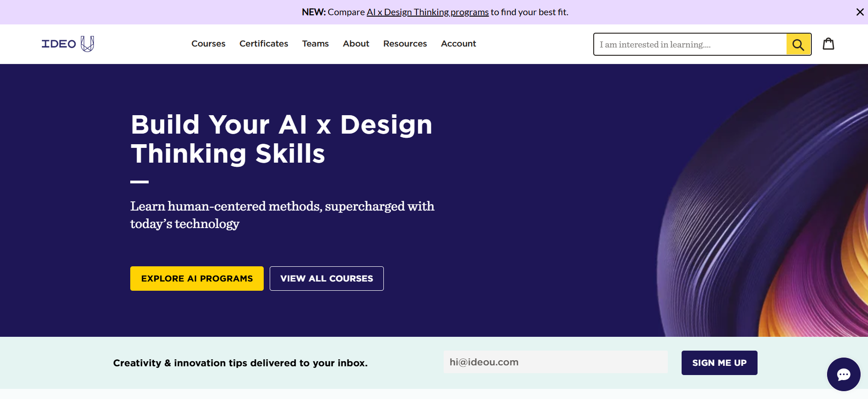This screenshot has width=868, height=399.
Task: Click the newsletter email input field
Action: pyautogui.click(x=555, y=362)
